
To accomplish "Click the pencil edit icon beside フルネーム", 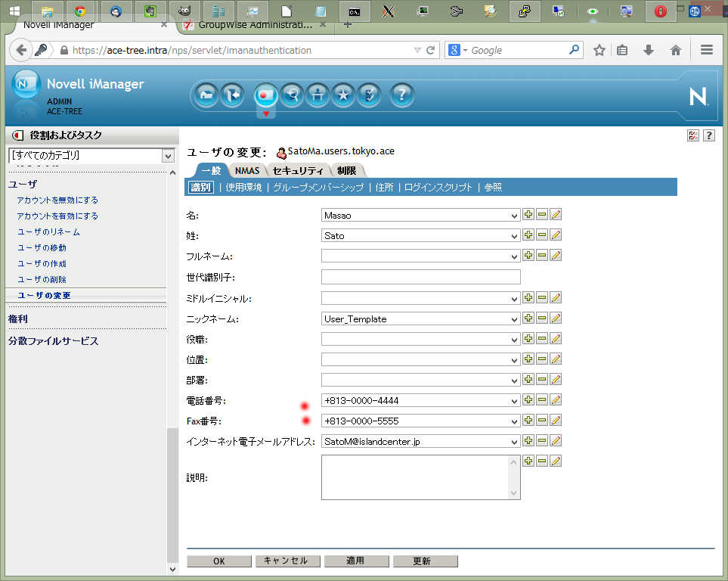I will 556,255.
